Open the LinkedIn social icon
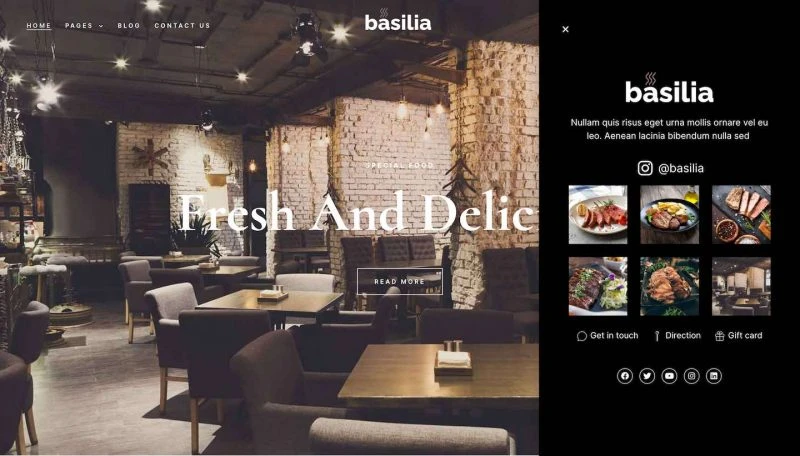Viewport: 800px width, 456px height. [714, 376]
